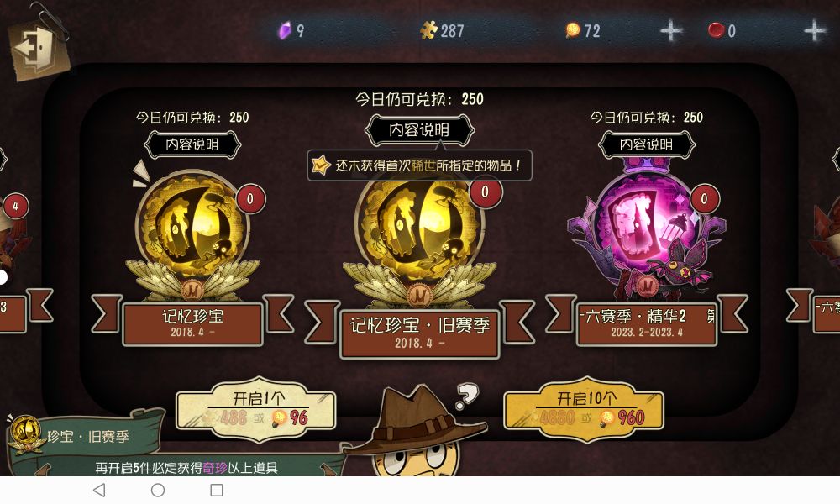Tap the orange light bulb currency icon
This screenshot has width=840, height=504.
[x=573, y=30]
